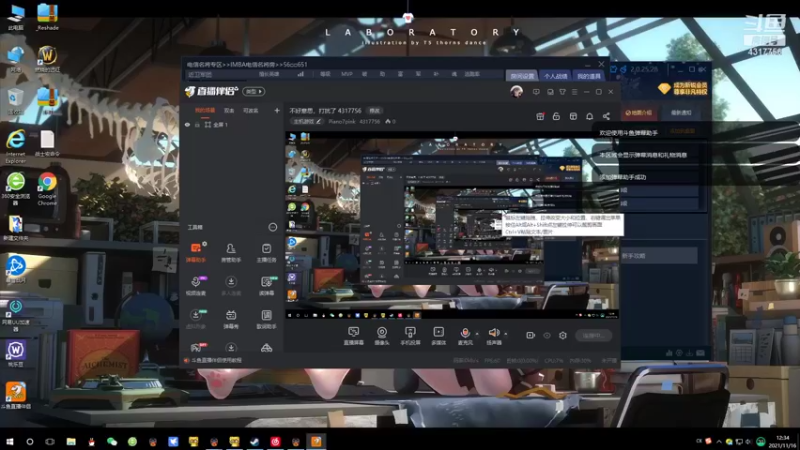Open the 主播任务 tool
Viewport: 800px width, 450px height.
click(x=266, y=253)
